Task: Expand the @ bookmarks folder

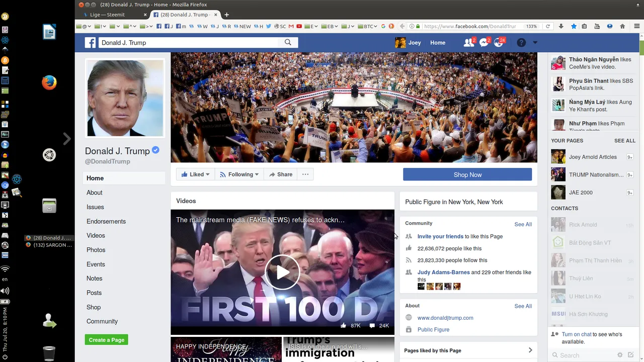Action: coord(84,26)
